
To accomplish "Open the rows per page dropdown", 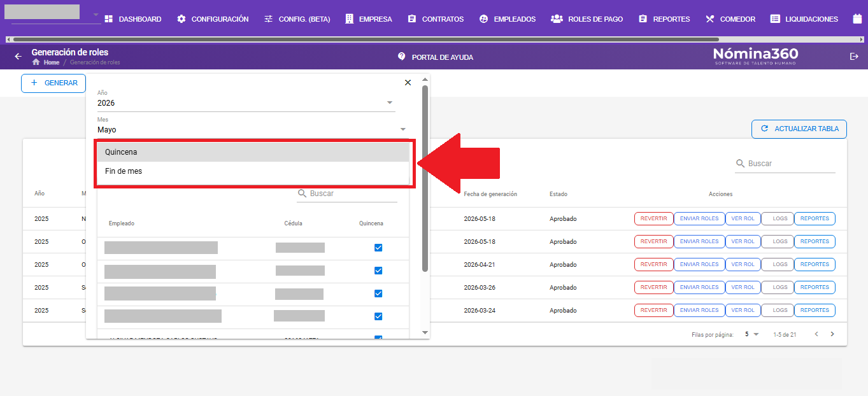I will click(751, 334).
